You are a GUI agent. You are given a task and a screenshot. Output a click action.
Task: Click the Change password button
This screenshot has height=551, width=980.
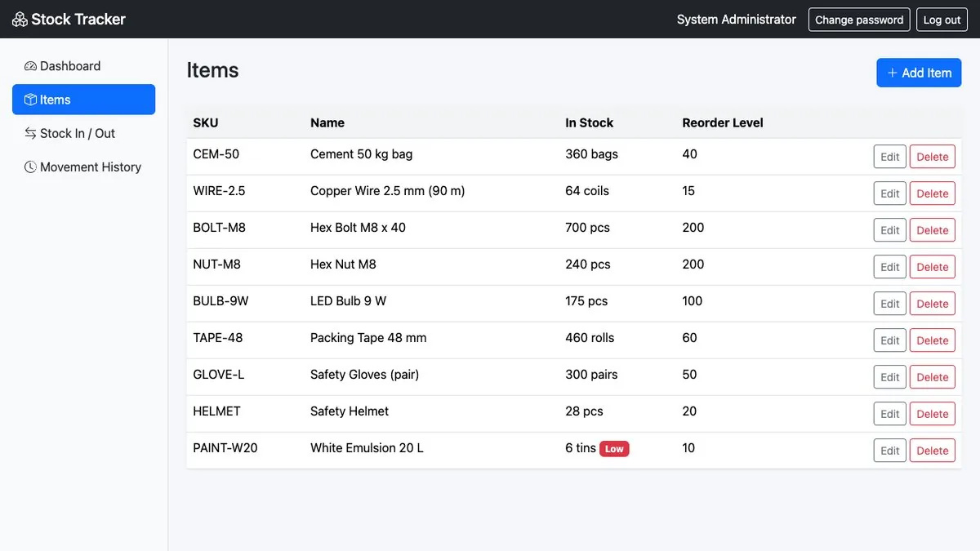click(x=859, y=20)
